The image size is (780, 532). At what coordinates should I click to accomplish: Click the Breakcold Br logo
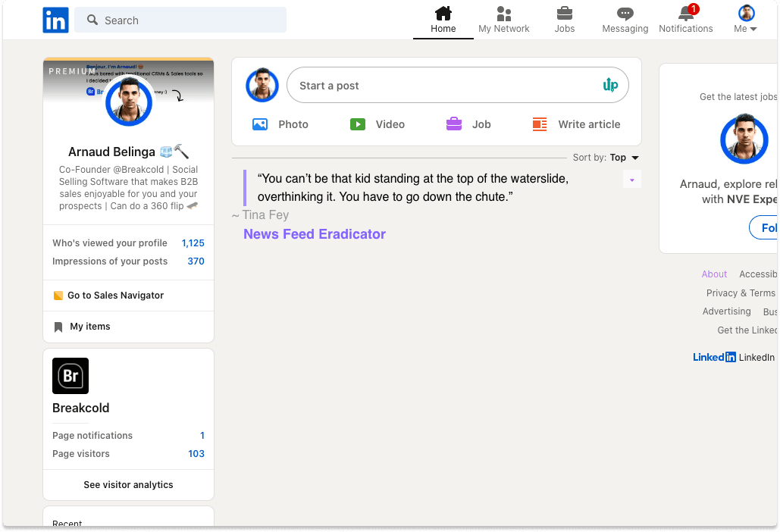tap(70, 376)
